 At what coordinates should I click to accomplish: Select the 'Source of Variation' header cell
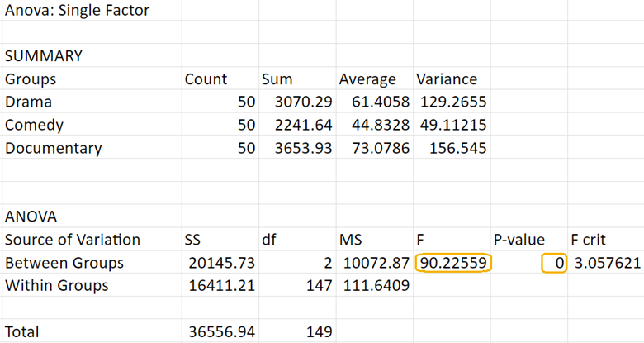click(73, 240)
